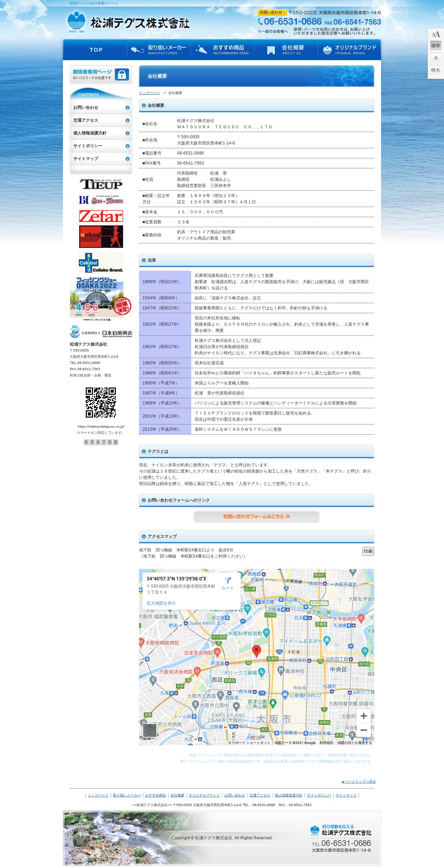Image resolution: width=444 pixels, height=868 pixels.
Task: Click 大手前病院 hospital marker on map
Action: (x=361, y=618)
